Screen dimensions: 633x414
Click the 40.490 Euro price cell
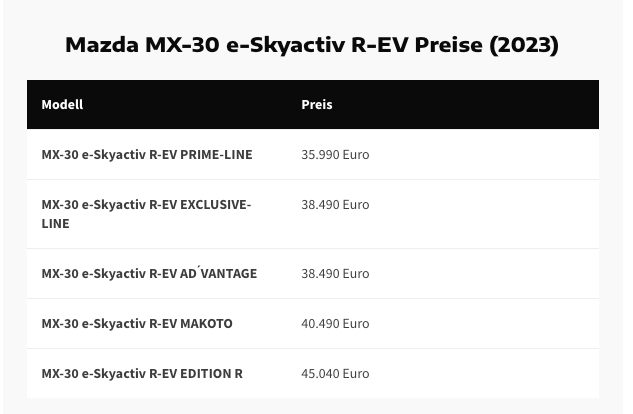tap(335, 324)
